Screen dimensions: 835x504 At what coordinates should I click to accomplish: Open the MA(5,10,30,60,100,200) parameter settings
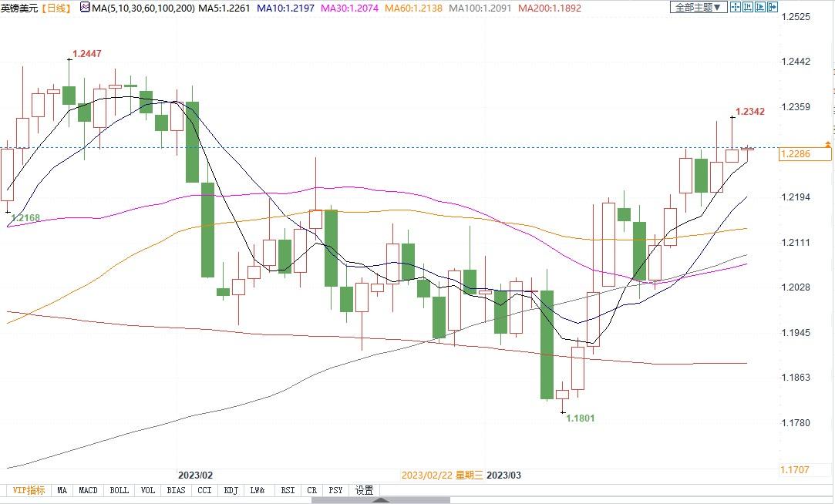click(x=143, y=8)
